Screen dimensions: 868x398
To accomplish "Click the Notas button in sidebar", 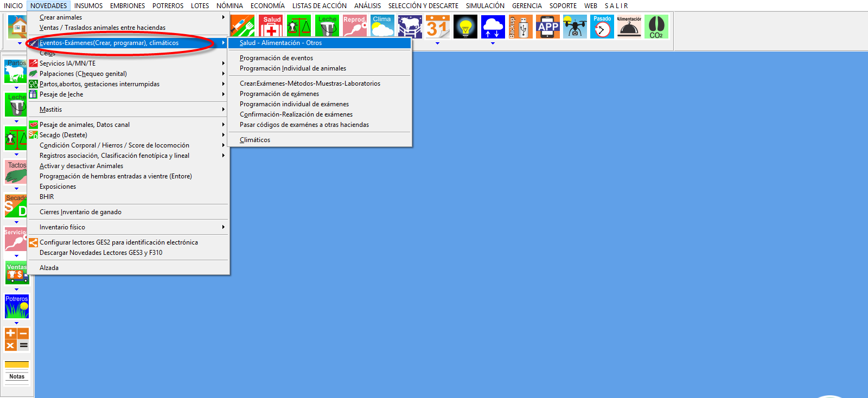I will [x=17, y=376].
